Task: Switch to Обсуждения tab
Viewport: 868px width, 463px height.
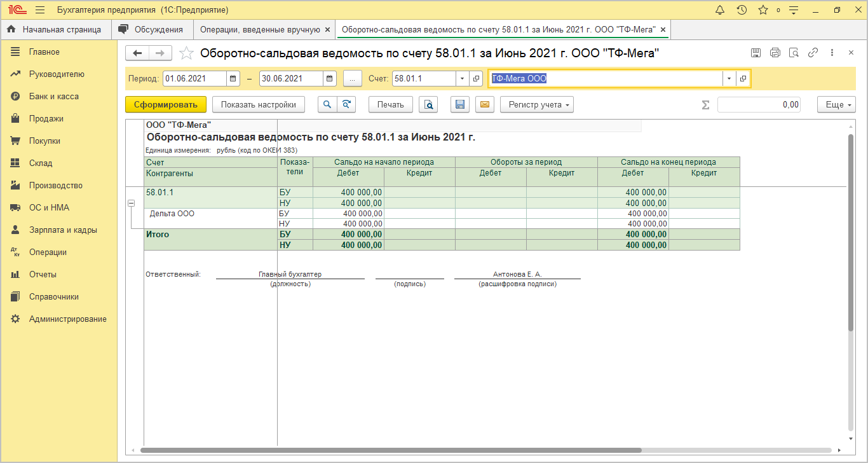Action: [x=153, y=29]
